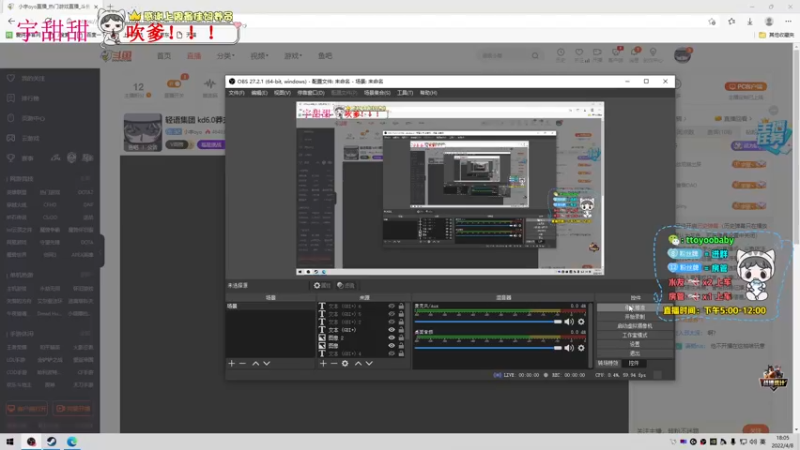Adjust the 麦克风/Aux volume slider
Image resolution: width=800 pixels, height=450 pixels.
[488, 322]
